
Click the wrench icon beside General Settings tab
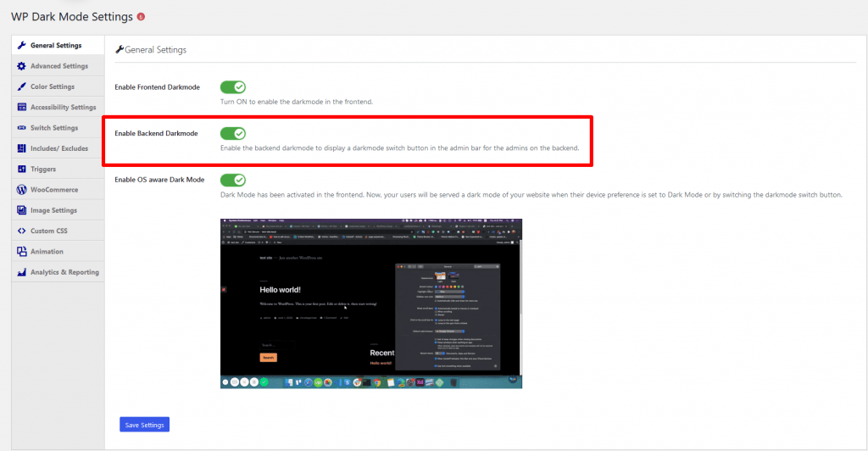(x=21, y=46)
